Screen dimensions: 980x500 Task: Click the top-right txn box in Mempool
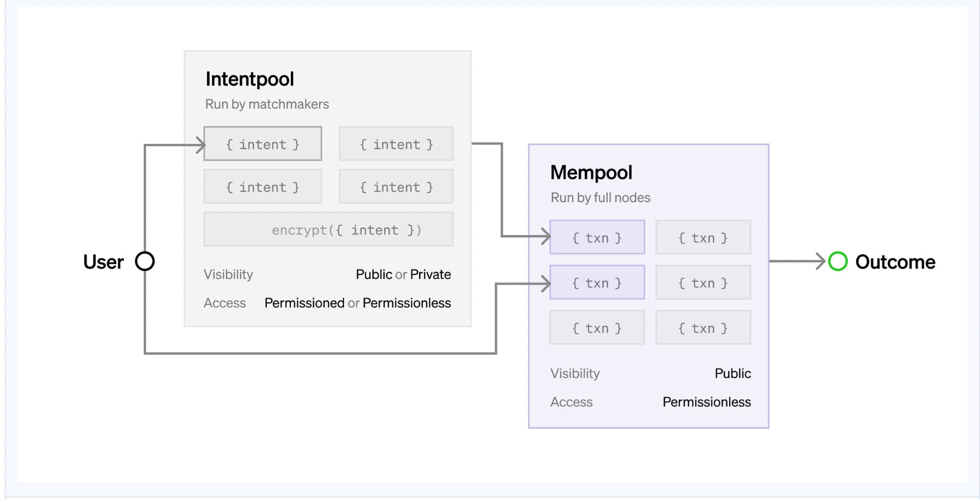tap(703, 237)
